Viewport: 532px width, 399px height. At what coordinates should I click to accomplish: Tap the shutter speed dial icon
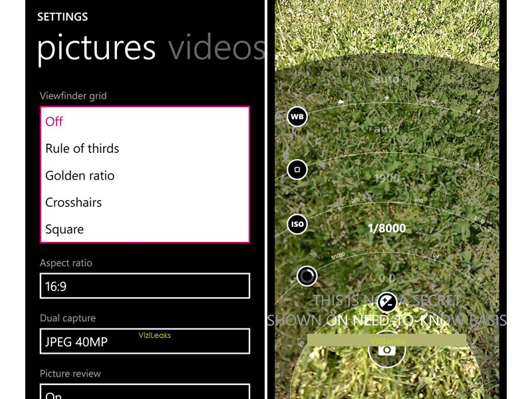click(307, 276)
